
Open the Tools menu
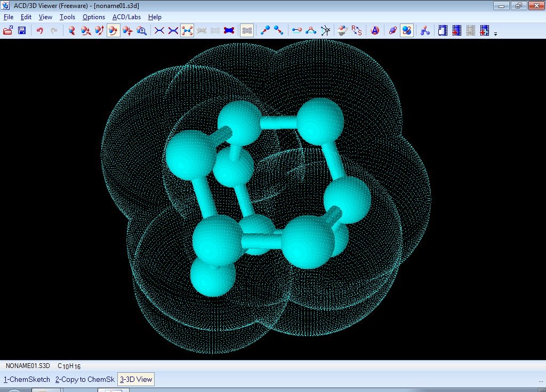point(67,17)
